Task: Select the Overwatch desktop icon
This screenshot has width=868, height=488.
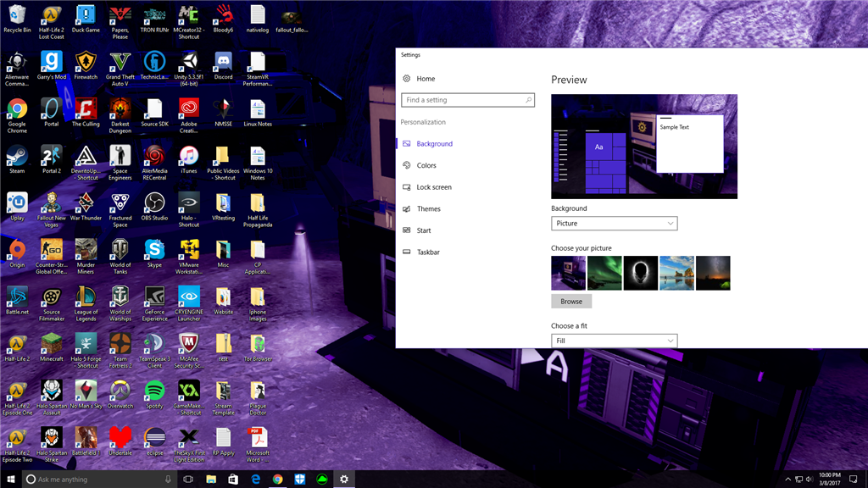Action: click(120, 395)
